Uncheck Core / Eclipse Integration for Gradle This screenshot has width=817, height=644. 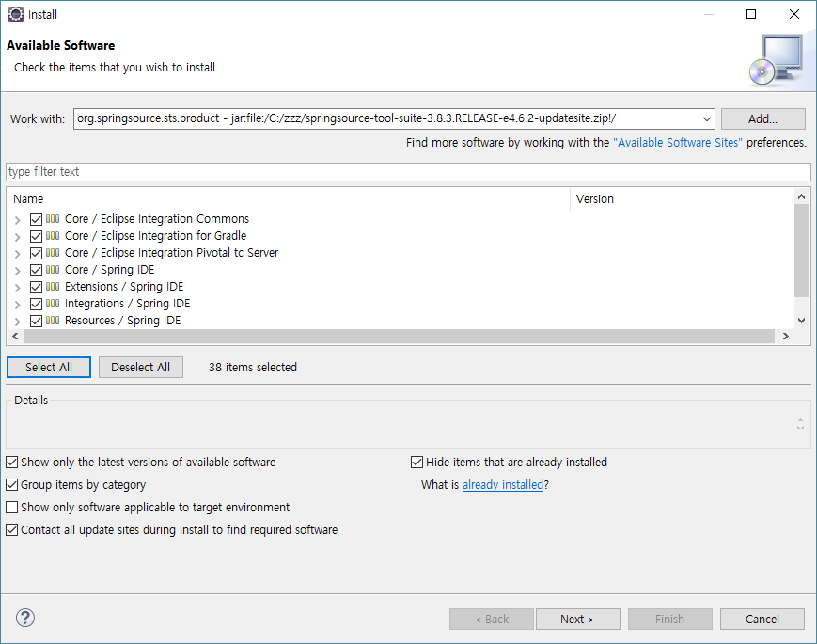click(x=36, y=237)
